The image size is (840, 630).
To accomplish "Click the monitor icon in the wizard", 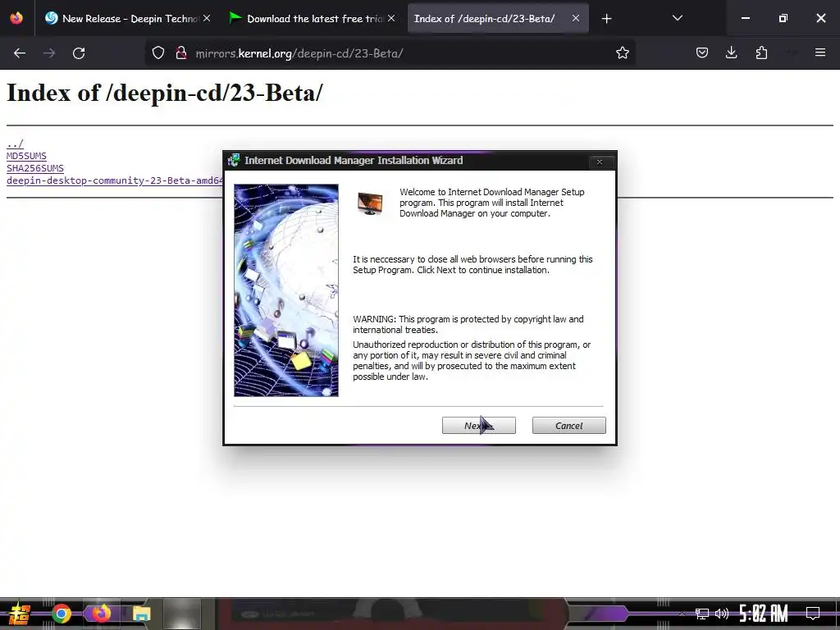I will 370,203.
